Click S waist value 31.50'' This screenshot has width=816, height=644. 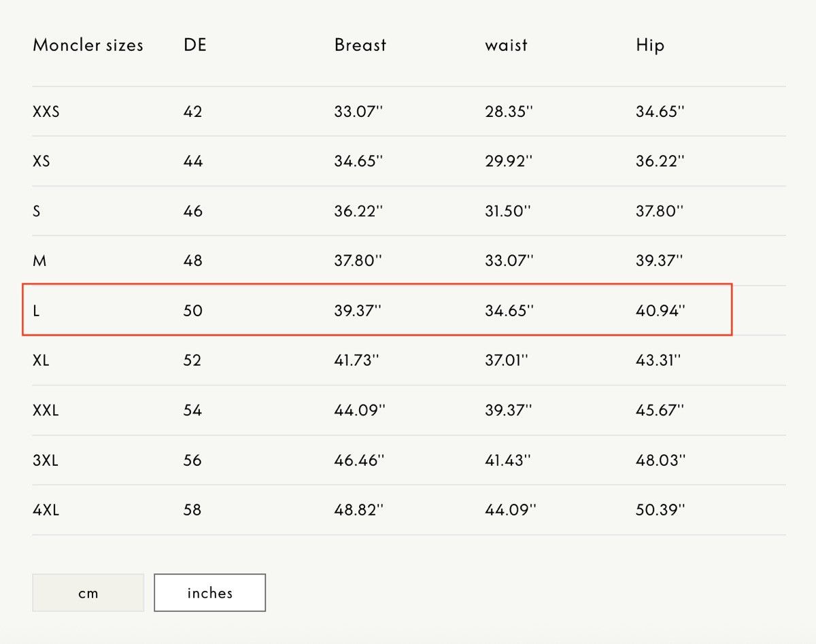pyautogui.click(x=508, y=211)
